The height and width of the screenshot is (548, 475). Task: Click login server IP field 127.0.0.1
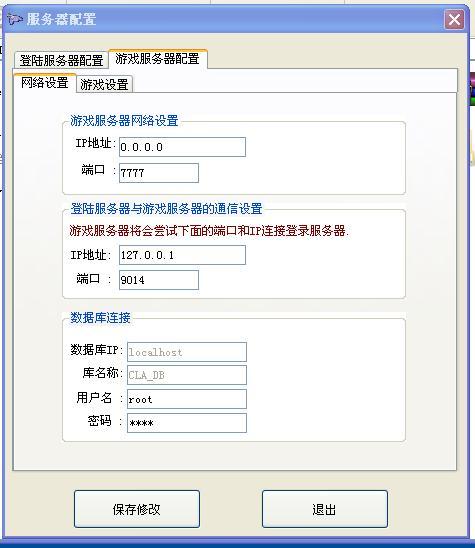[x=182, y=255]
